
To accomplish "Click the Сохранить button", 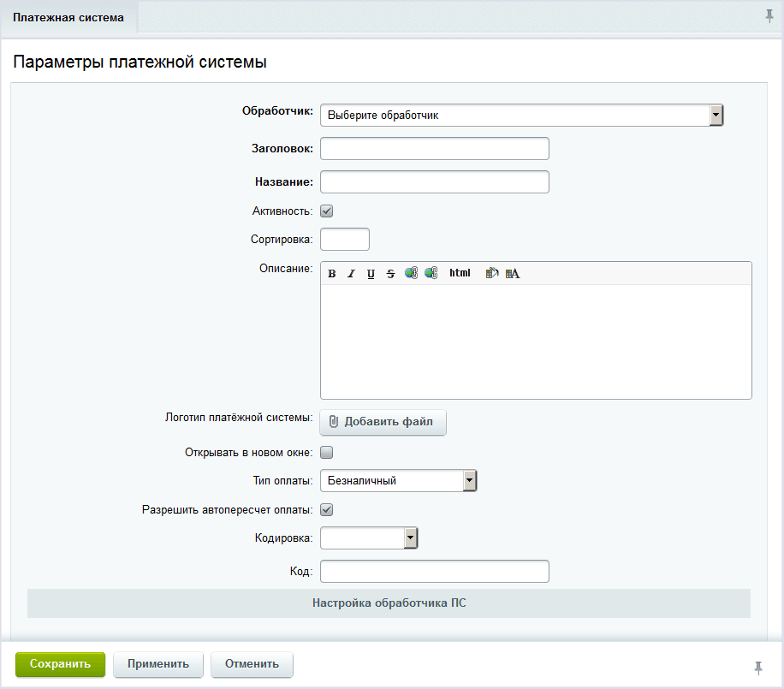I will pyautogui.click(x=60, y=664).
